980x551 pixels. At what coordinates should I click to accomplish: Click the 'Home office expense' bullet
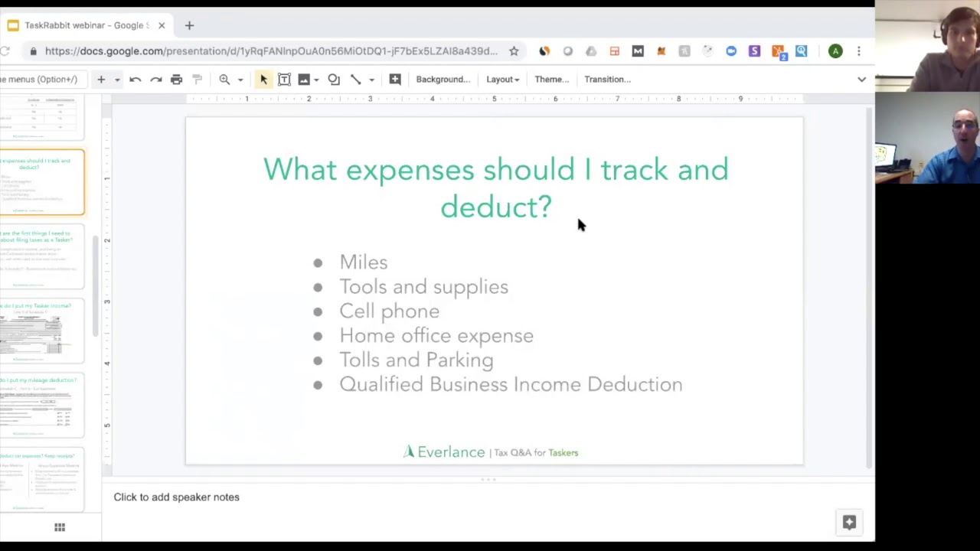pyautogui.click(x=436, y=336)
